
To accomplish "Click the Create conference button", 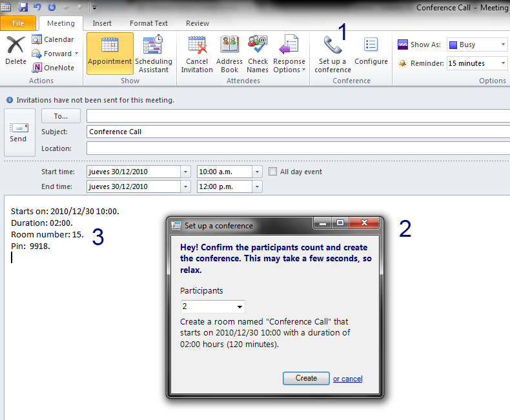I will (x=306, y=379).
